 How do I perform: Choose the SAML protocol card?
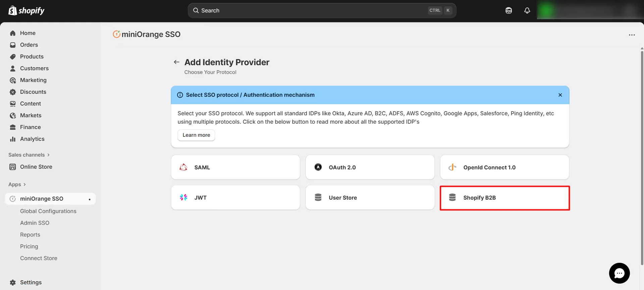(235, 167)
